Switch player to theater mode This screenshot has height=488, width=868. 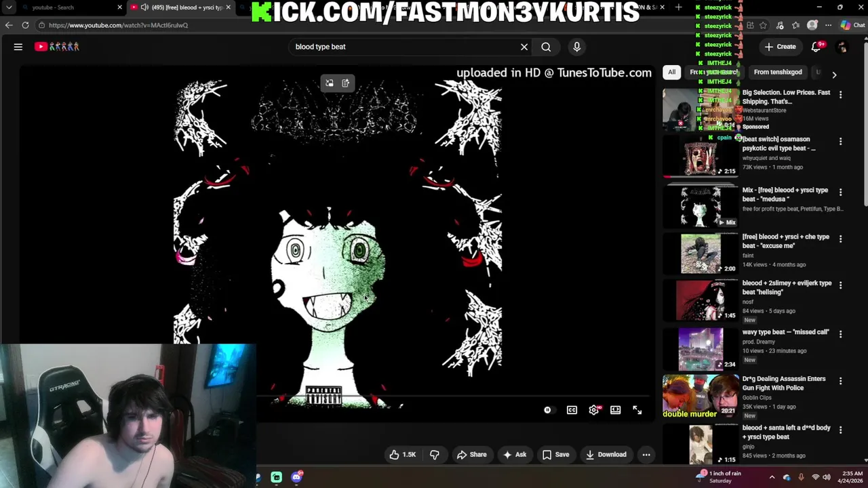pyautogui.click(x=615, y=410)
